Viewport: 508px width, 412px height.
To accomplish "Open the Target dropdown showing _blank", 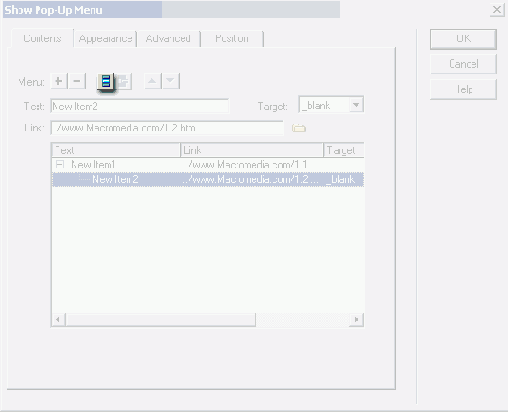I will pyautogui.click(x=331, y=105).
